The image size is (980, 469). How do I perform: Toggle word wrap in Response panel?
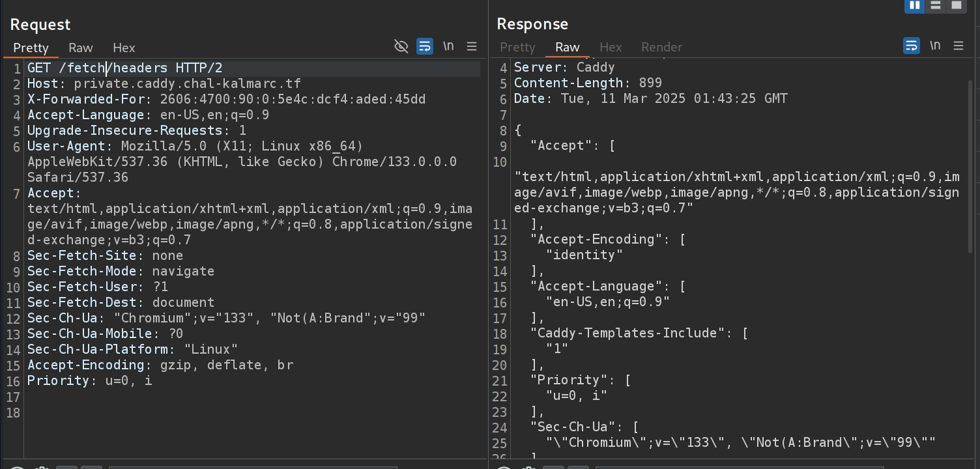tap(912, 46)
